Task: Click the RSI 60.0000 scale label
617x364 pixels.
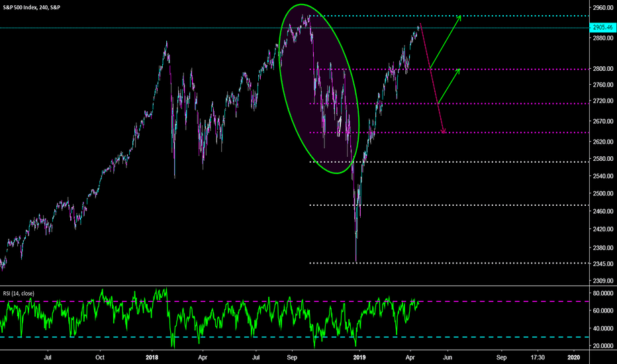Action: click(x=603, y=310)
